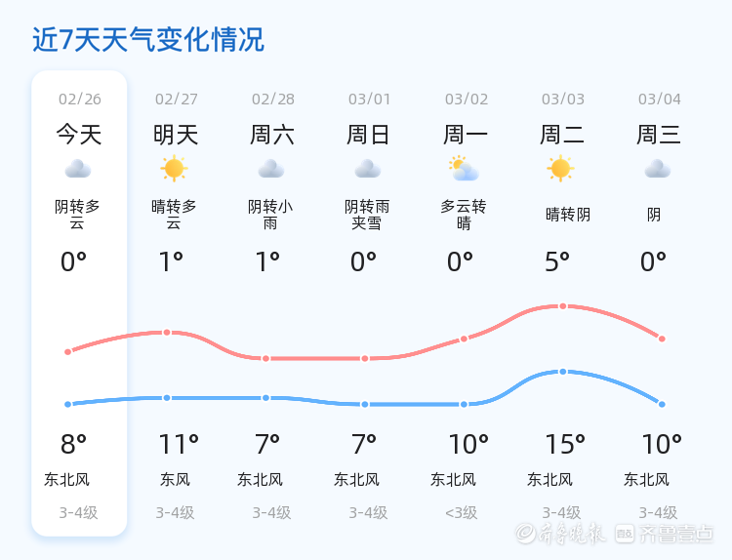Click the red curve point above 明天

click(167, 333)
